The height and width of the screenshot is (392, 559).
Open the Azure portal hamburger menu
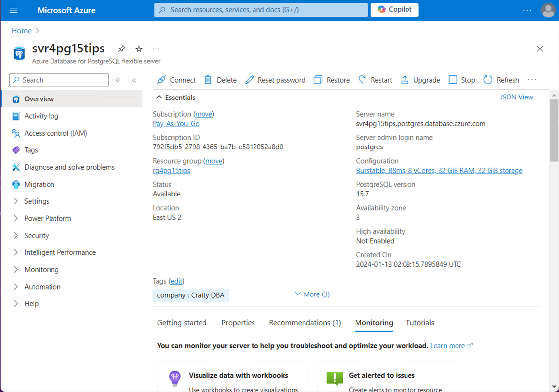pyautogui.click(x=13, y=10)
